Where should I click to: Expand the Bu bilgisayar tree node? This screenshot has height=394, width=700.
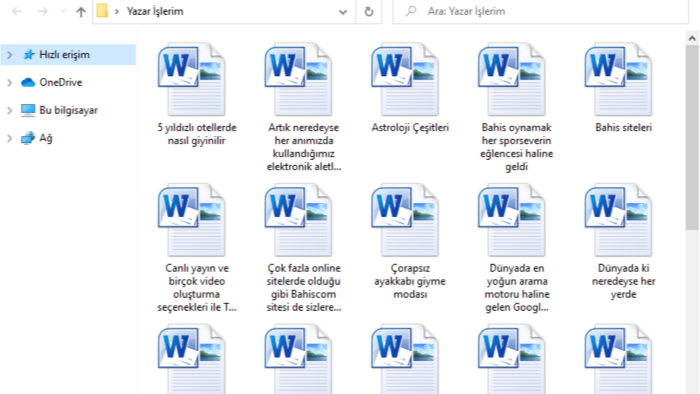coord(9,110)
